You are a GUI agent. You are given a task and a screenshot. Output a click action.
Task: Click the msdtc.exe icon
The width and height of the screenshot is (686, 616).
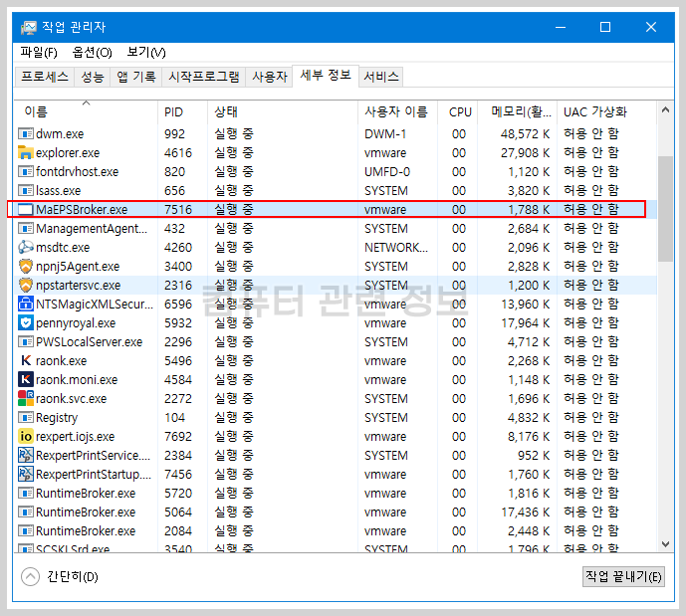coord(25,247)
